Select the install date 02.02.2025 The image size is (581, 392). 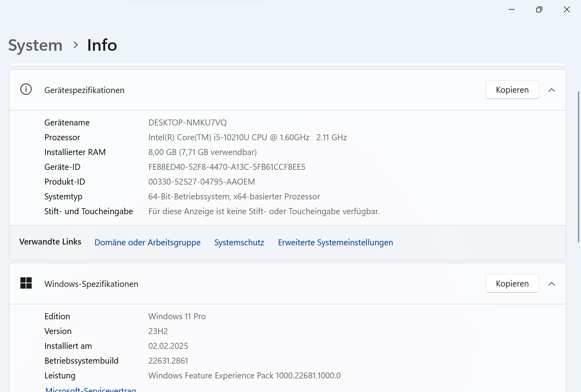168,346
